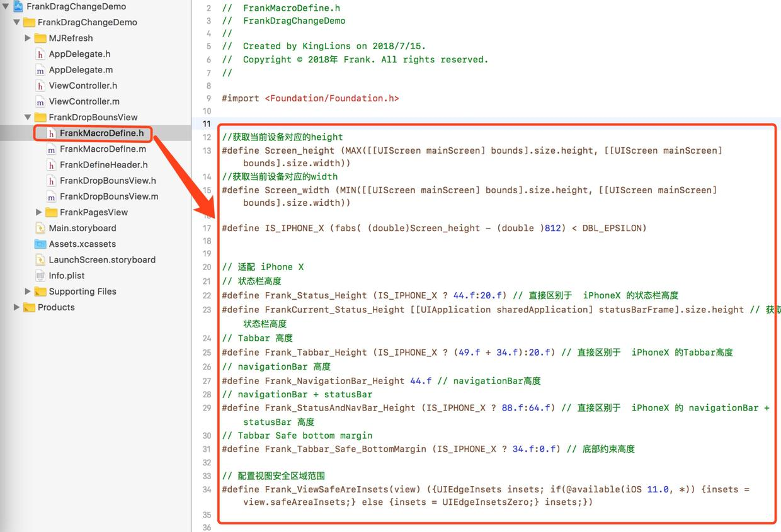The image size is (781, 532).
Task: Click the yellow folder icon of MJRefresh
Action: pyautogui.click(x=40, y=38)
